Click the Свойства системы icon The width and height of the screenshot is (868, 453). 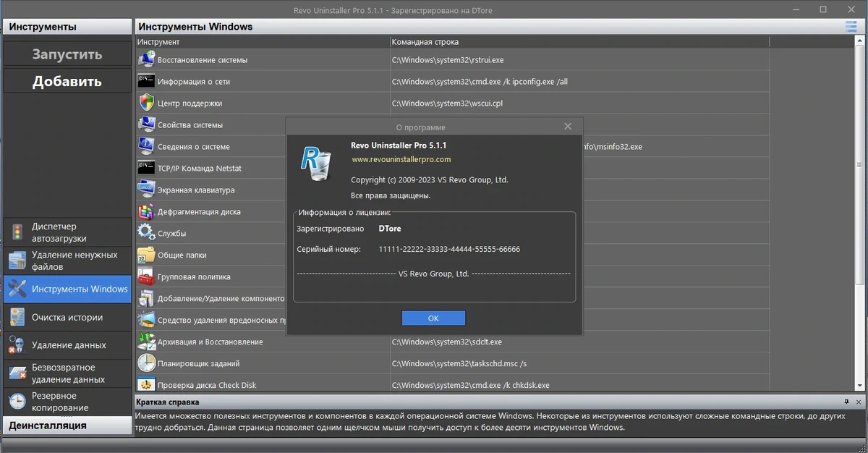click(146, 124)
